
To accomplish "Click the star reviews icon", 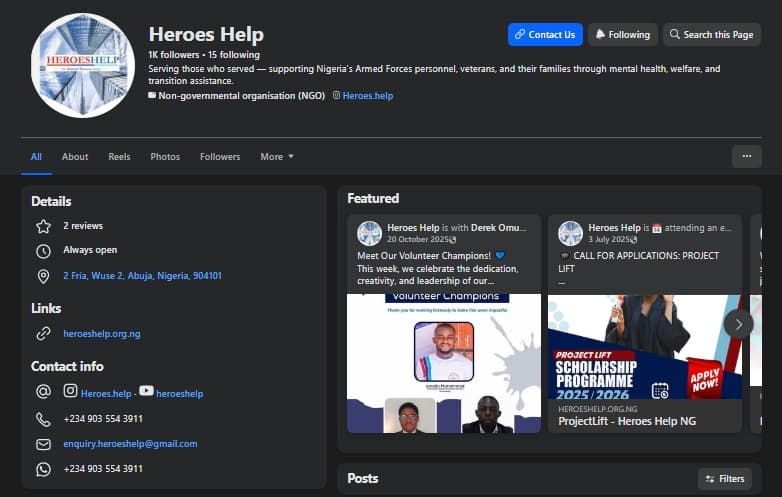I will [43, 226].
